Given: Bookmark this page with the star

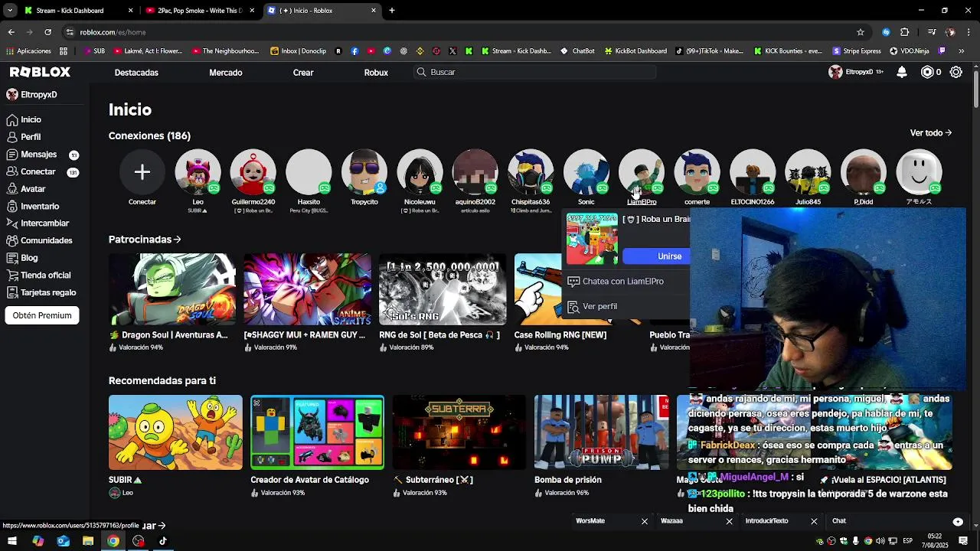Looking at the screenshot, I should point(861,32).
